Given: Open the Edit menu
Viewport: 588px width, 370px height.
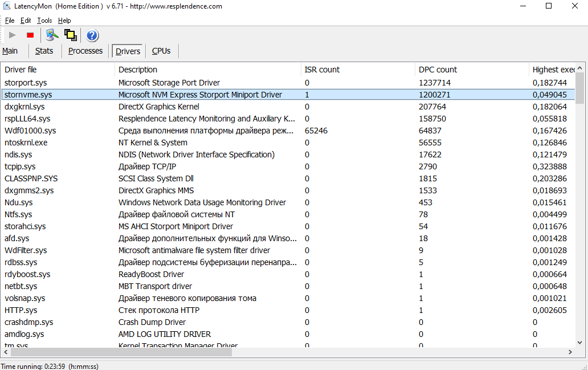Looking at the screenshot, I should pos(26,21).
